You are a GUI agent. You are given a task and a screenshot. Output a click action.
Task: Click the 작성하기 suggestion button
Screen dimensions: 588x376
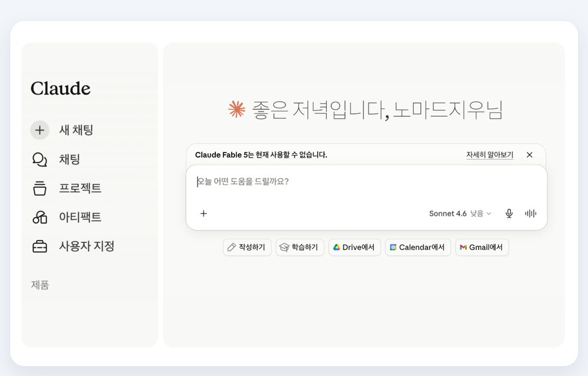(x=247, y=247)
